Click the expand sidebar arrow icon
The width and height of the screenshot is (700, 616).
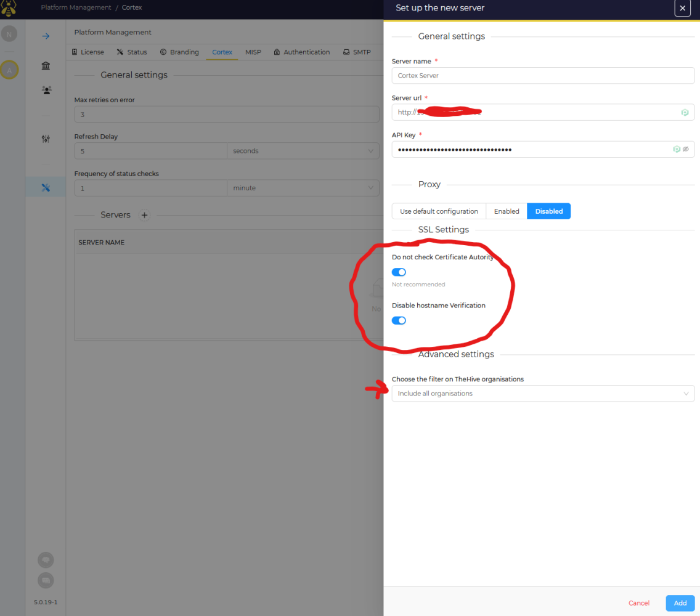tap(46, 36)
